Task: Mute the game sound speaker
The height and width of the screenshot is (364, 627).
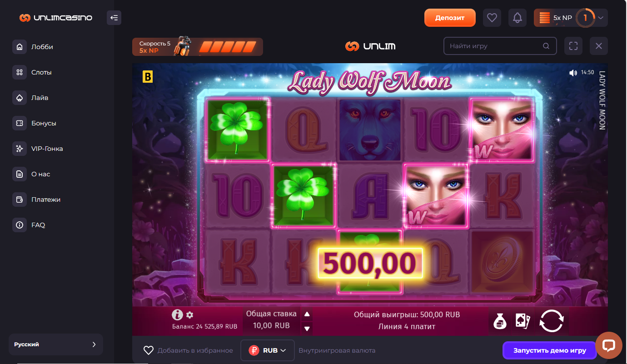Action: pyautogui.click(x=573, y=73)
